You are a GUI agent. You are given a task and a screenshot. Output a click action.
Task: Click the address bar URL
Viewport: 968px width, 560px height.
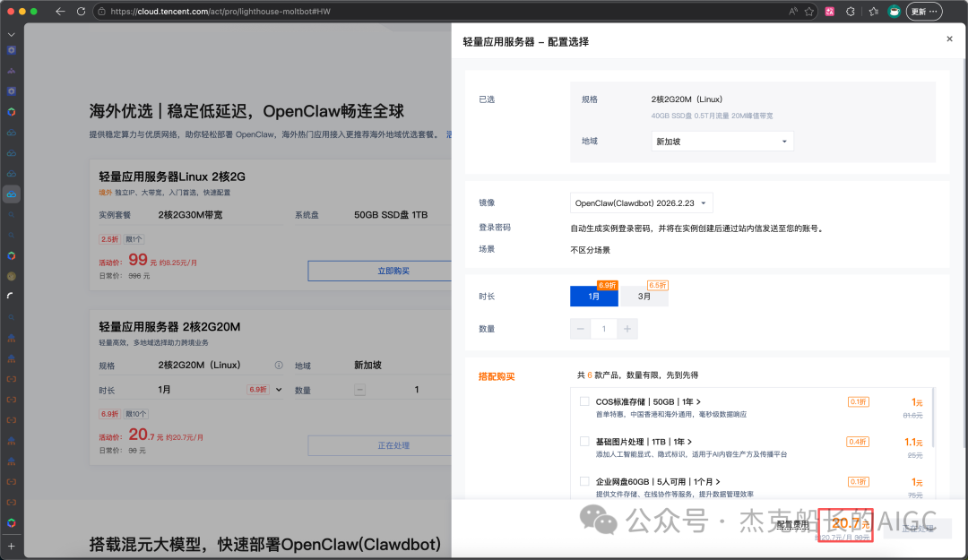(220, 11)
